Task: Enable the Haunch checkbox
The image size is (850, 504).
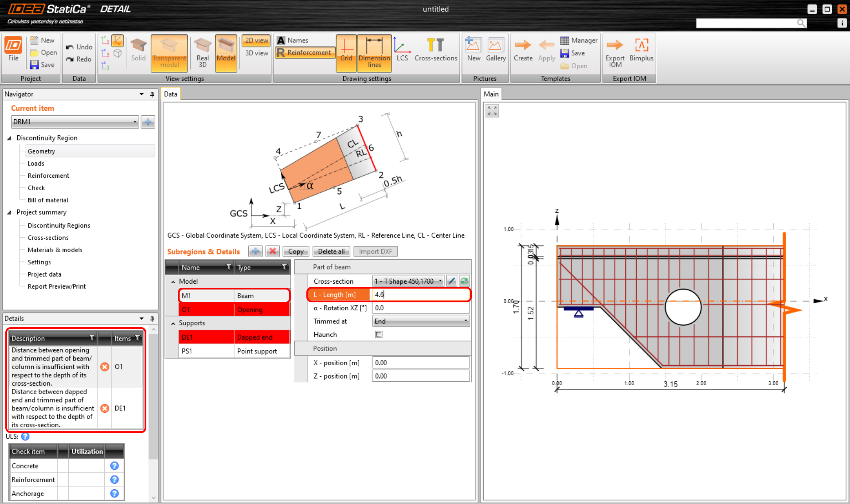Action: click(379, 334)
